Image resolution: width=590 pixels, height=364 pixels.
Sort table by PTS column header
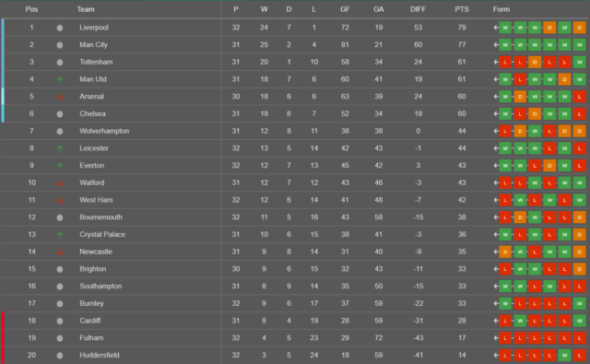pyautogui.click(x=462, y=9)
